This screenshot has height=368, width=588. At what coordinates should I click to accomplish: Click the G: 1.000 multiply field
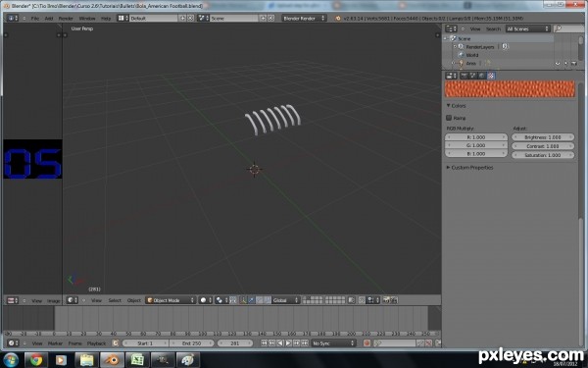coord(476,145)
